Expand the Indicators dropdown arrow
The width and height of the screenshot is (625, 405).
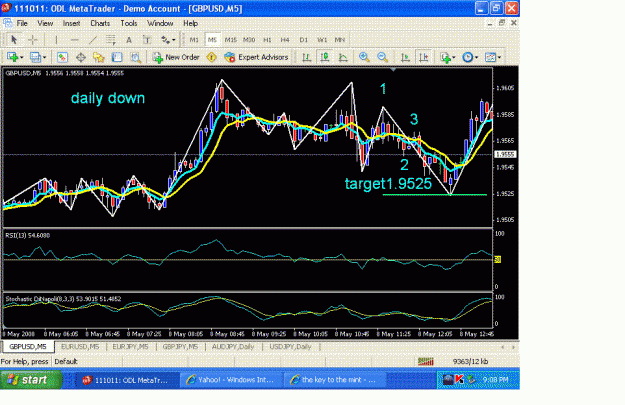click(454, 57)
